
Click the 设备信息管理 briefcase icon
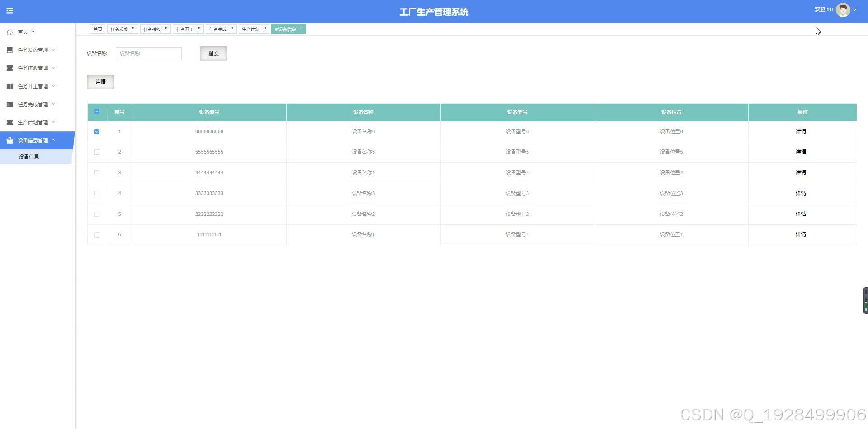(10, 140)
